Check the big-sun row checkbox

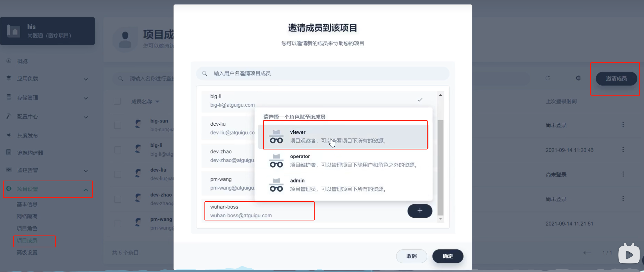[x=118, y=125]
